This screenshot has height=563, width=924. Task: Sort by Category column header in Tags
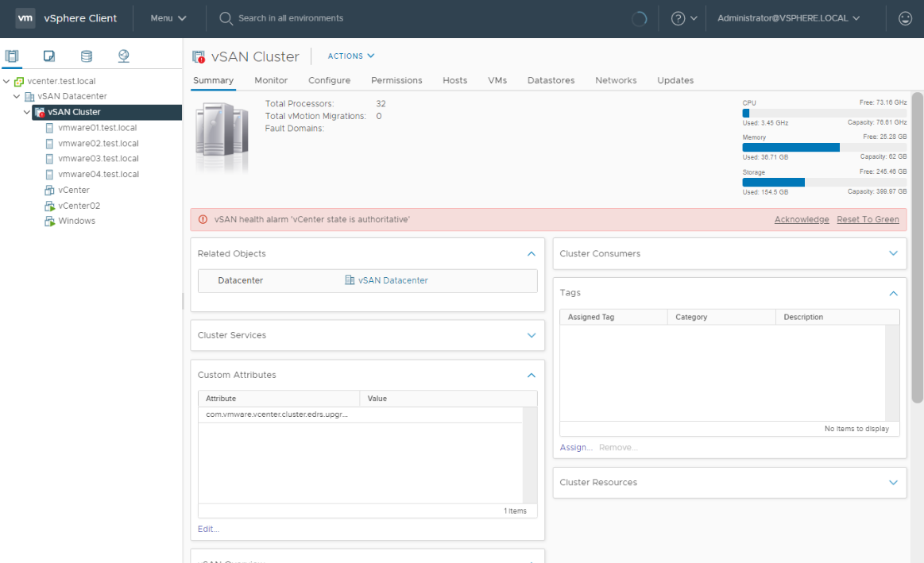click(x=721, y=317)
